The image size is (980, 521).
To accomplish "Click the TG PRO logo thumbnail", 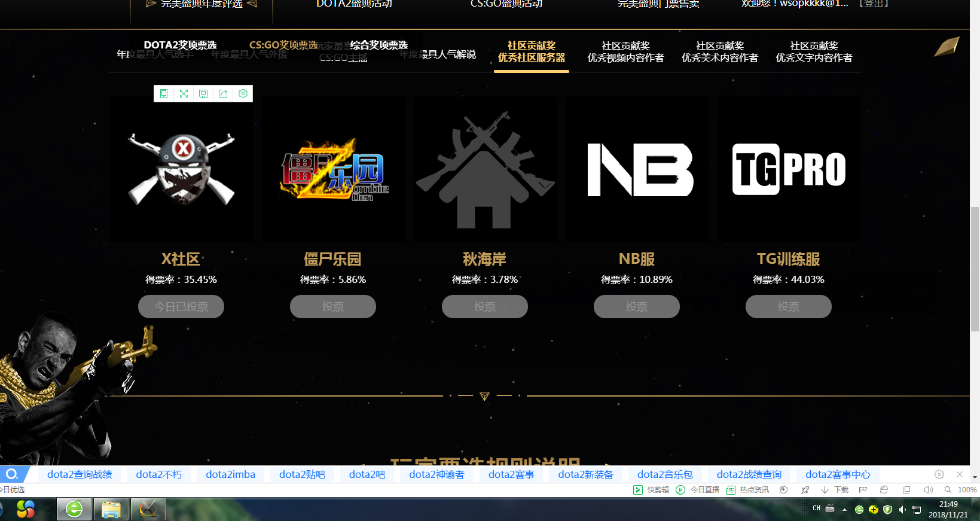I will click(789, 169).
